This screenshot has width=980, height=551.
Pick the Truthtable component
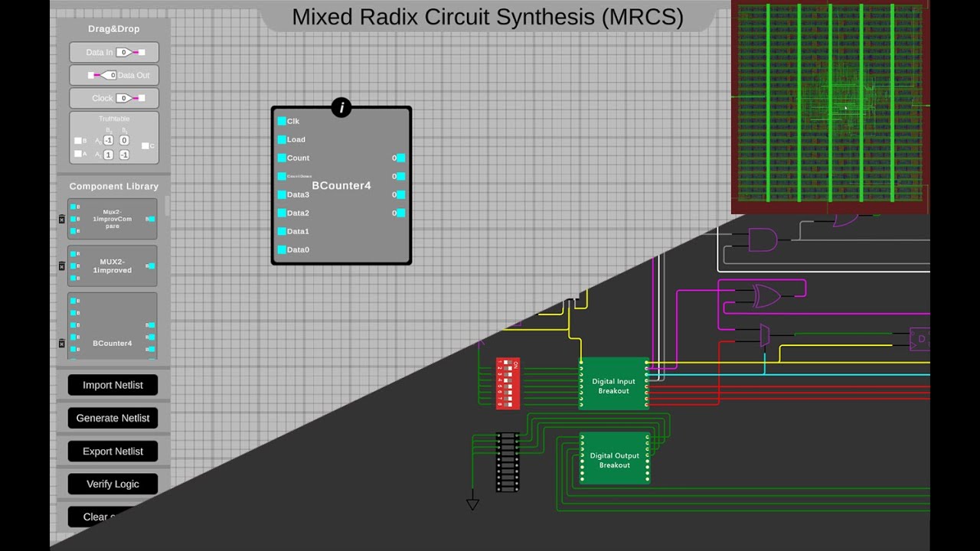[x=114, y=138]
